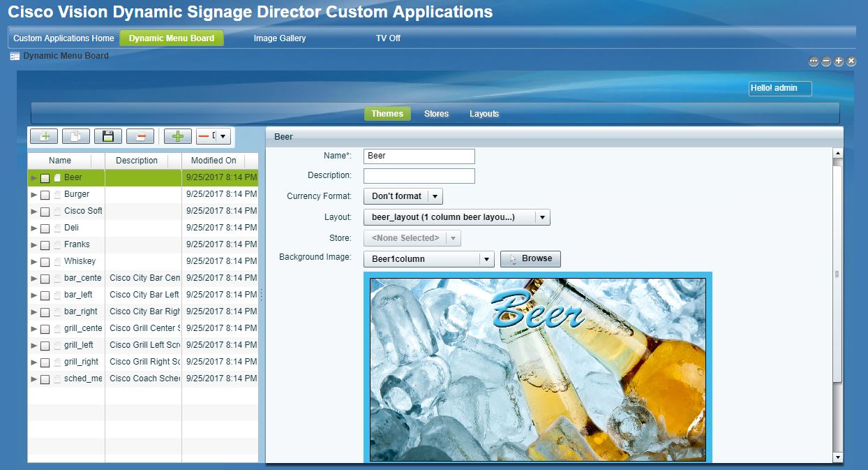The width and height of the screenshot is (868, 470).
Task: Check the Deli theme checkbox
Action: [45, 228]
